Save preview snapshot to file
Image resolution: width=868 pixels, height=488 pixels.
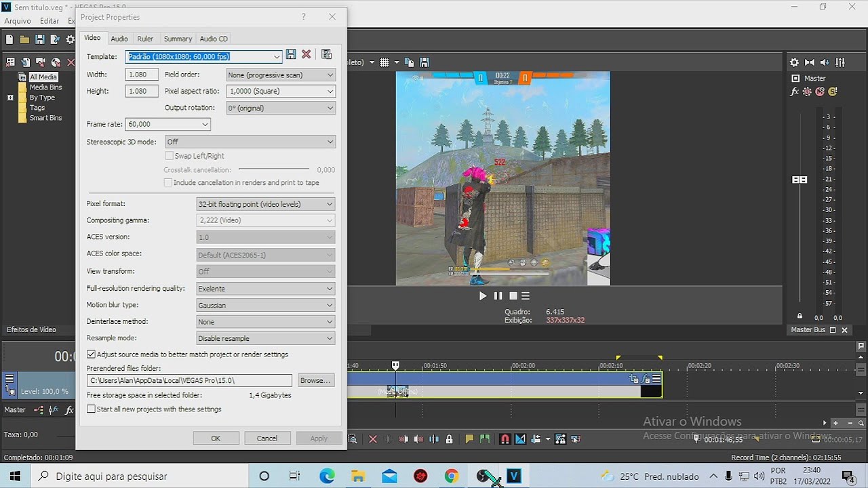click(425, 62)
